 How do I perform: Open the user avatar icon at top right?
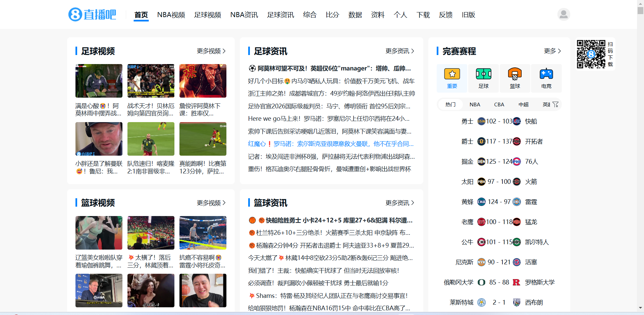[563, 14]
